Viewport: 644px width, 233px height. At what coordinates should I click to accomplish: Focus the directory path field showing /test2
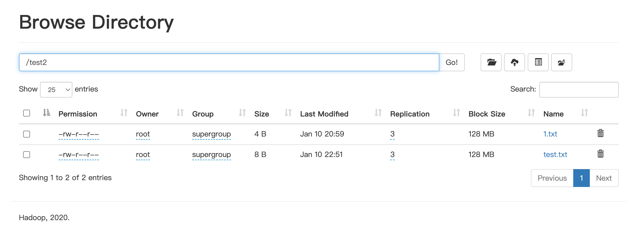pyautogui.click(x=229, y=62)
